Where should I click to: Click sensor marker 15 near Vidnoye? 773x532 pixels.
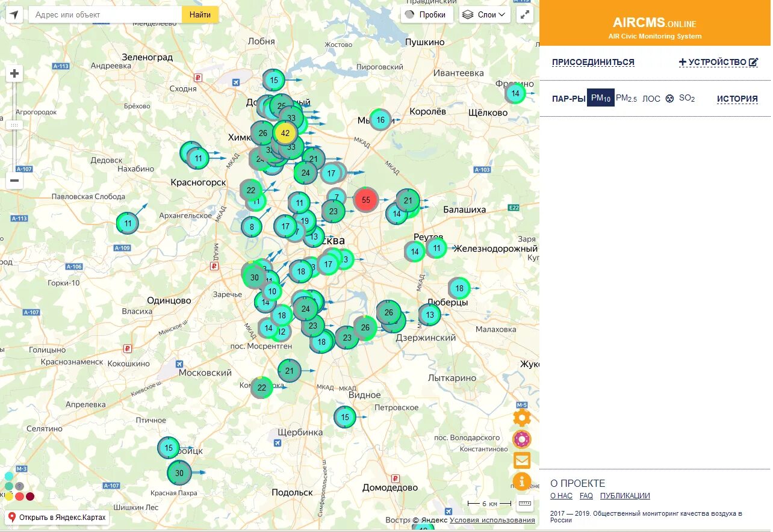coord(345,417)
